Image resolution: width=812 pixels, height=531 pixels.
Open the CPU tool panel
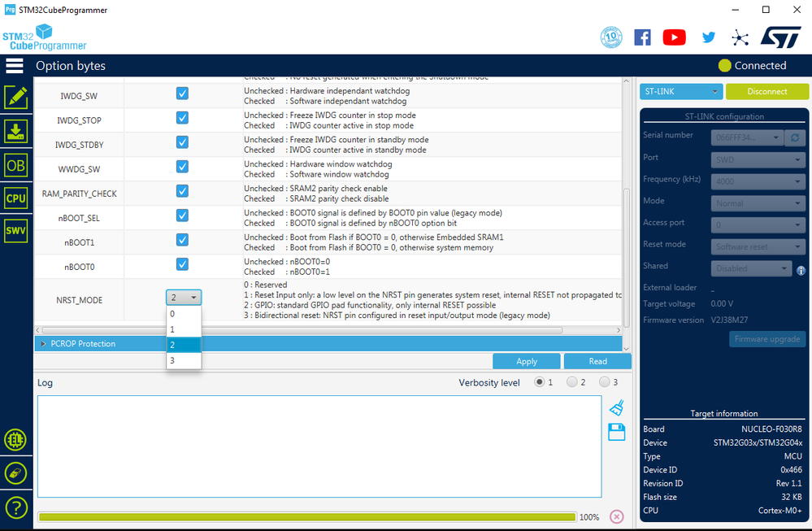pyautogui.click(x=16, y=198)
